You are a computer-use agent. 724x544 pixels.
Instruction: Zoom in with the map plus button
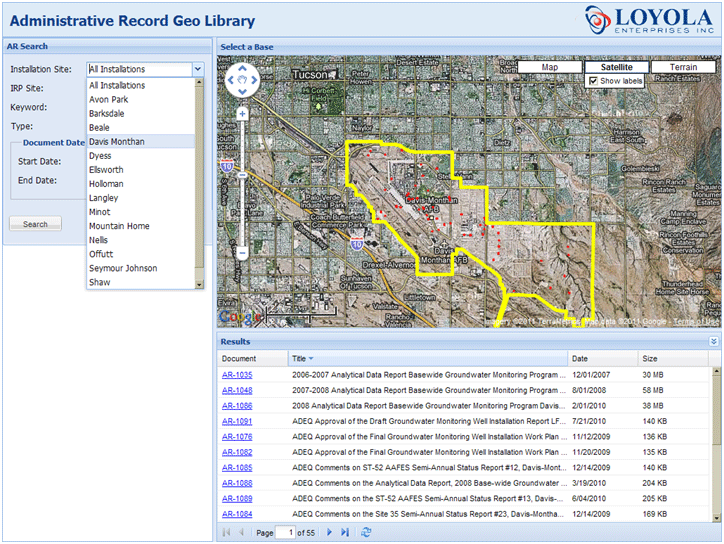242,114
